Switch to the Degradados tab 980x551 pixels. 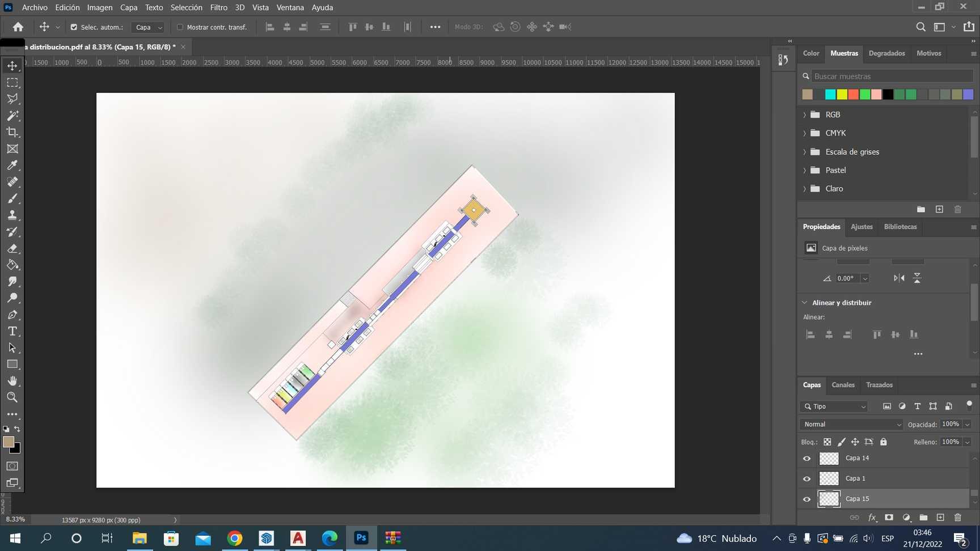click(x=886, y=53)
